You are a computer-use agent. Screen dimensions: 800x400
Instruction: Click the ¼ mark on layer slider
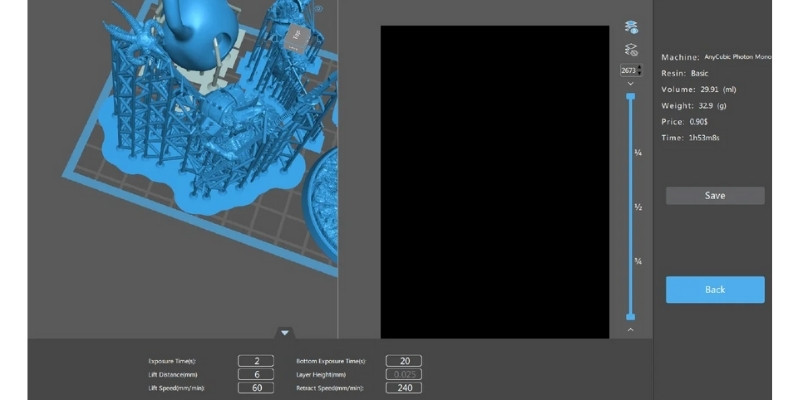(638, 153)
